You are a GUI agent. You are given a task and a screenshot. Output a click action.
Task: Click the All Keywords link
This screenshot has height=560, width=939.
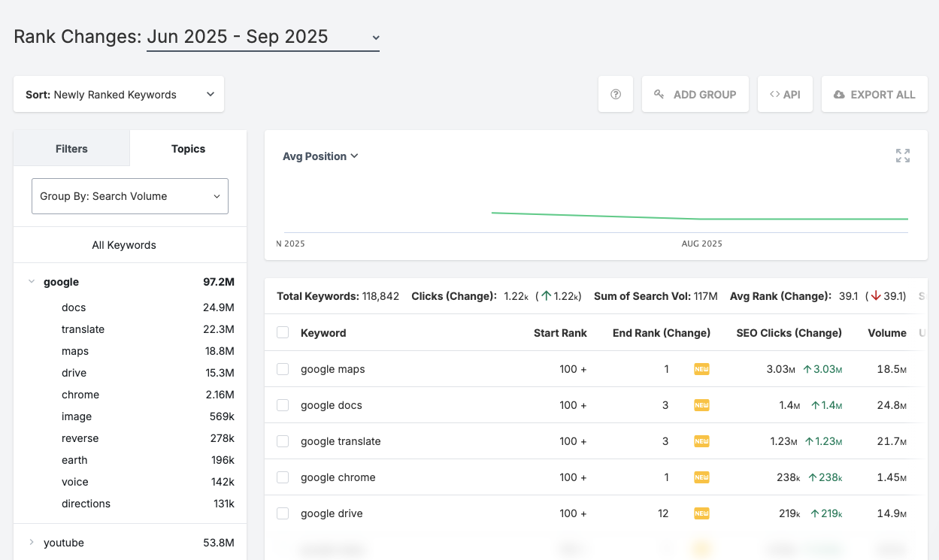[x=124, y=244]
